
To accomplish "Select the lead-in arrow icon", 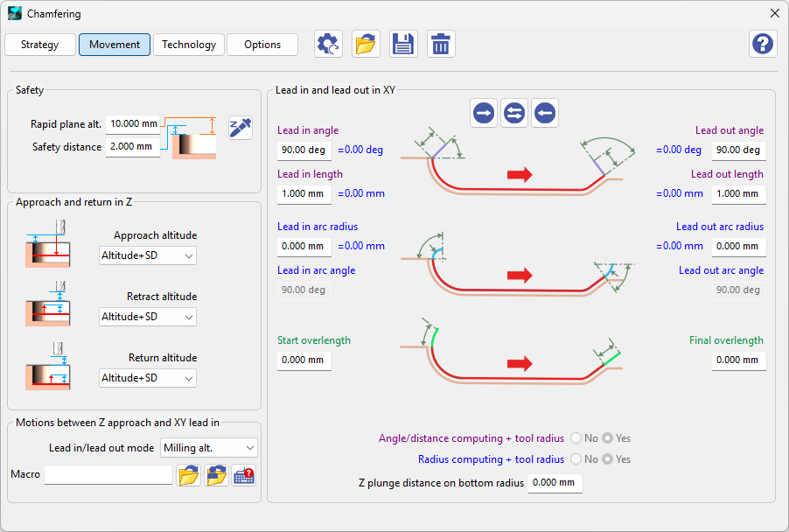I will pos(483,112).
